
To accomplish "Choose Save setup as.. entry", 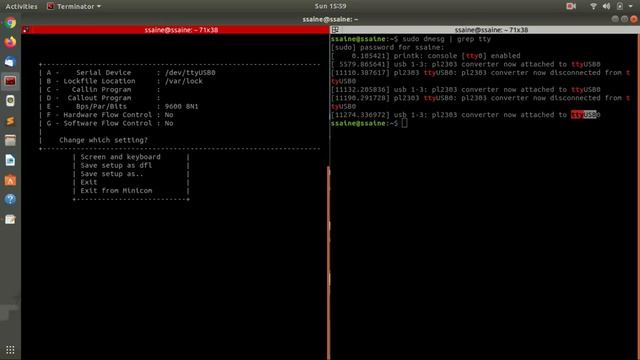I will (x=112, y=174).
